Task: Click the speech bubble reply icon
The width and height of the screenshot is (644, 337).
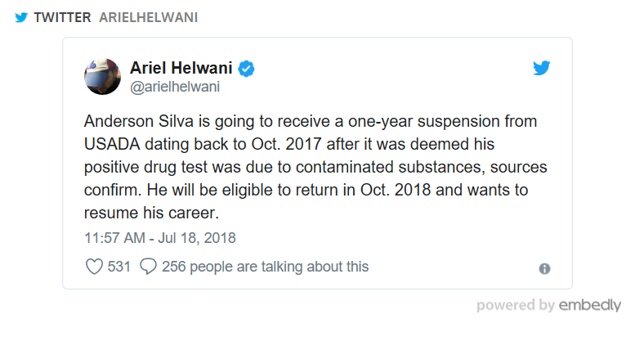Action: pyautogui.click(x=148, y=267)
